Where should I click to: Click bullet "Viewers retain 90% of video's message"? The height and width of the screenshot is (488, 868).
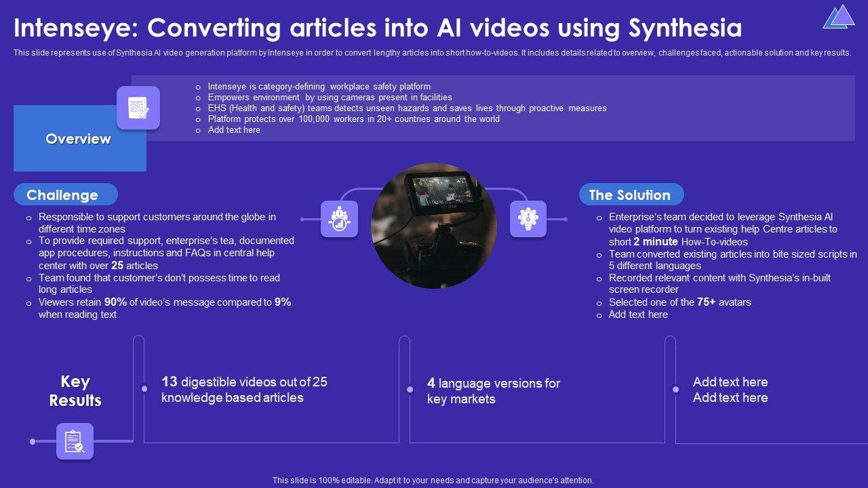coord(165,308)
